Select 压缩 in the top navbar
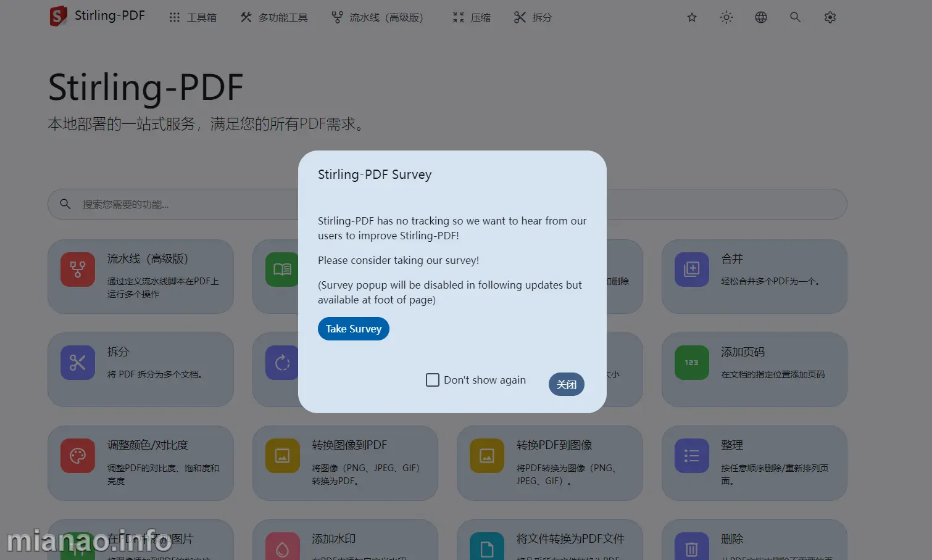 (472, 17)
